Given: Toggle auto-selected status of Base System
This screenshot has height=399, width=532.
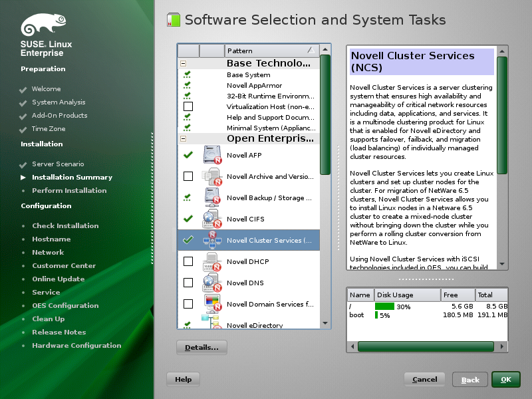Looking at the screenshot, I should [188, 74].
